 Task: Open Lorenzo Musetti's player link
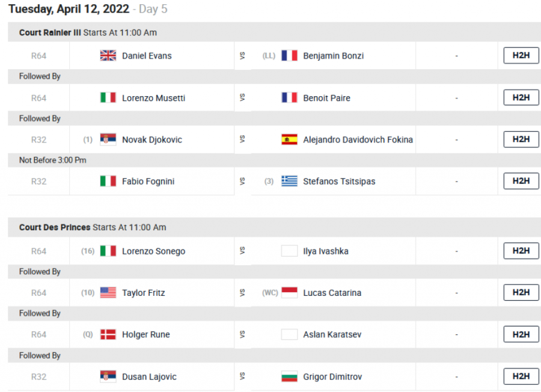point(153,98)
